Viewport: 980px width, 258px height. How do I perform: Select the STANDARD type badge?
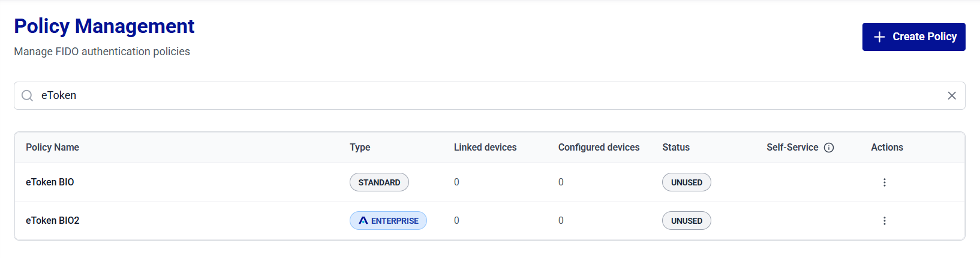(379, 182)
